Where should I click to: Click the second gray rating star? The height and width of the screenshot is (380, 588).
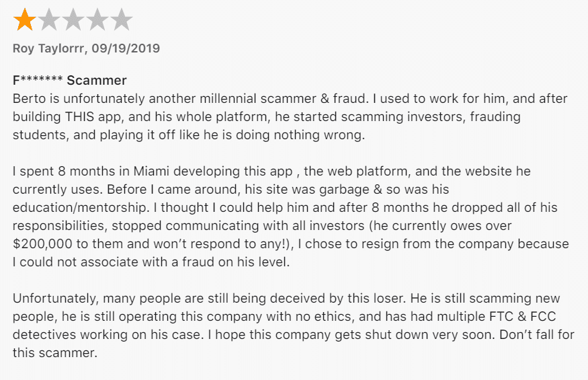point(49,20)
